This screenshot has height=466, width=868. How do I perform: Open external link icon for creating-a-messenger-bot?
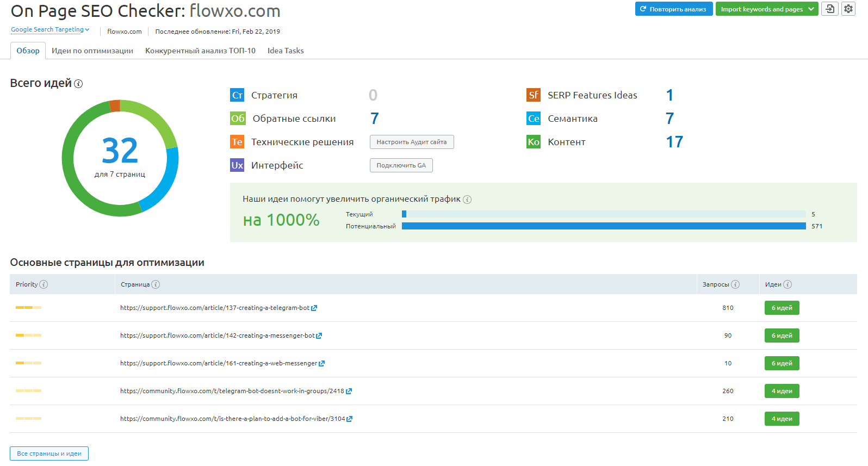point(319,336)
